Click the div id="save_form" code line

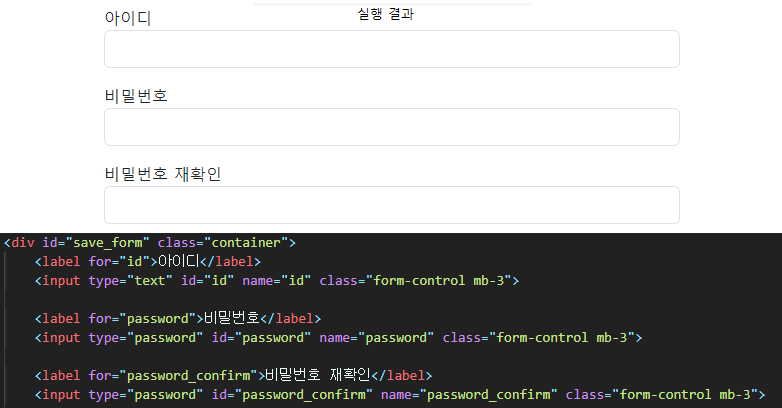(150, 243)
